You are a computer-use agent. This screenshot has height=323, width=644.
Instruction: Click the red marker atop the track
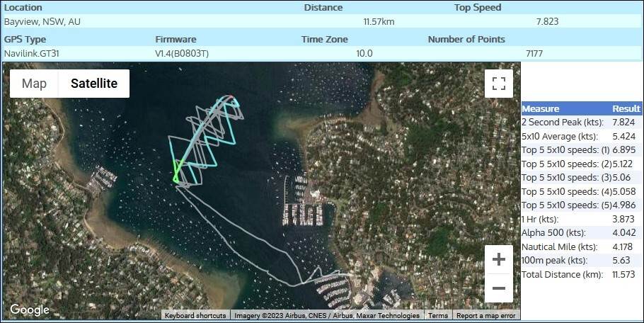click(x=230, y=98)
